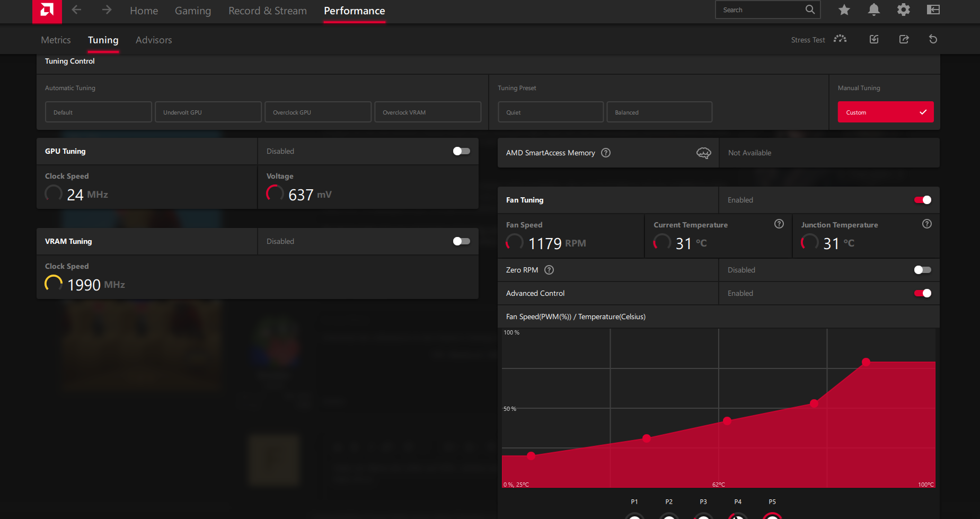
Task: Click the P3 fan point label
Action: click(703, 502)
